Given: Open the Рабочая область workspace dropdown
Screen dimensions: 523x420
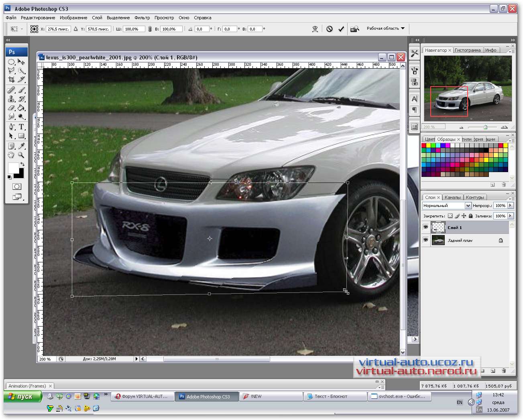Looking at the screenshot, I should tap(385, 28).
